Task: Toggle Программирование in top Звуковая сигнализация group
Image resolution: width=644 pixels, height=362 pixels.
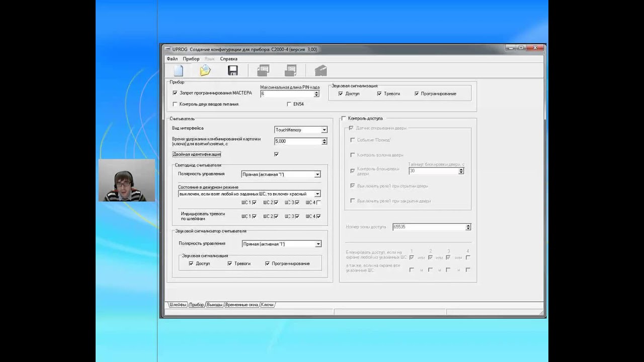Action: (x=417, y=94)
